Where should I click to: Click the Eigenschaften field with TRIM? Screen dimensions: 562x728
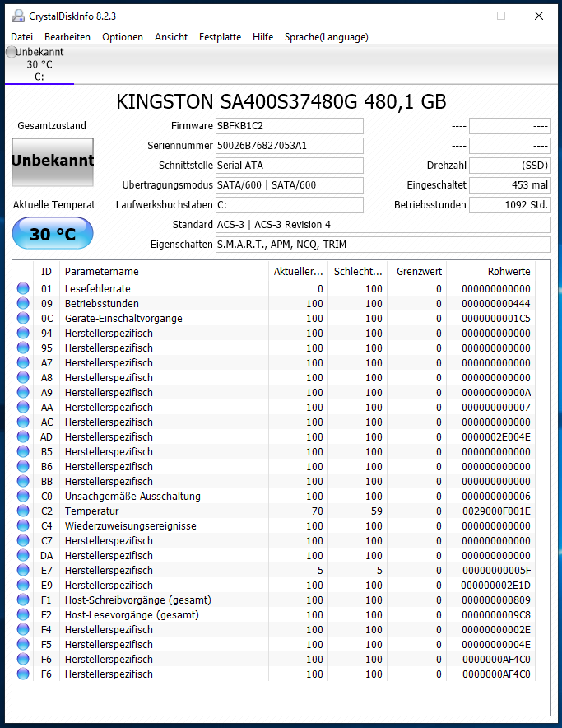(383, 245)
